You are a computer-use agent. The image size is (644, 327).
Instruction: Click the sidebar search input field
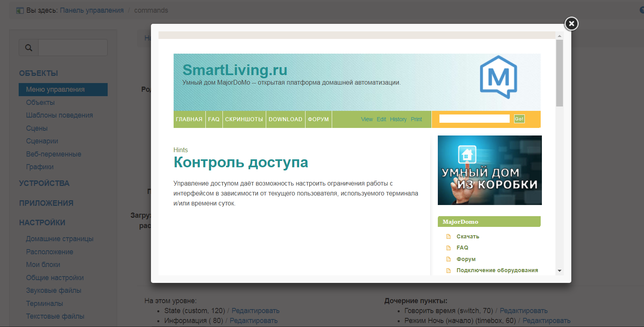[x=73, y=48]
